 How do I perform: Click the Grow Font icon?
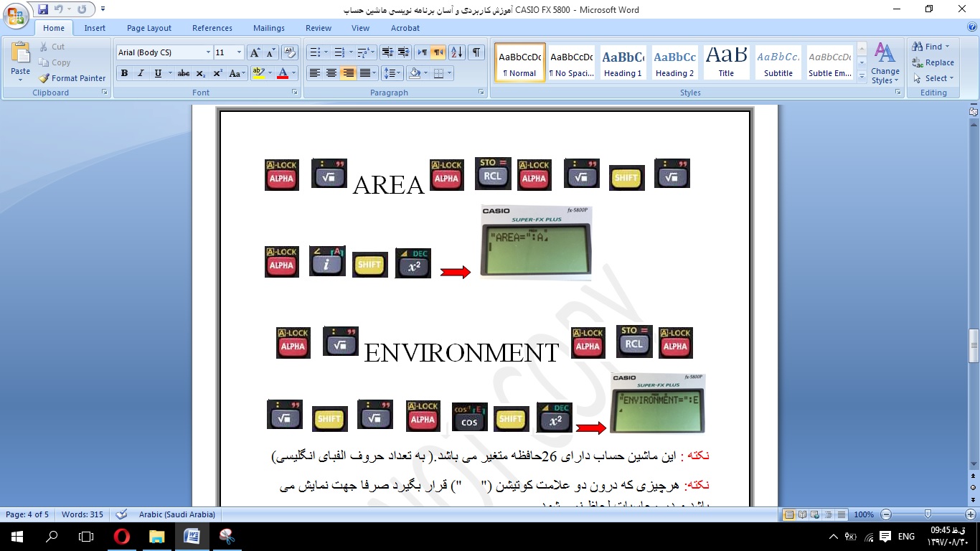coord(255,52)
